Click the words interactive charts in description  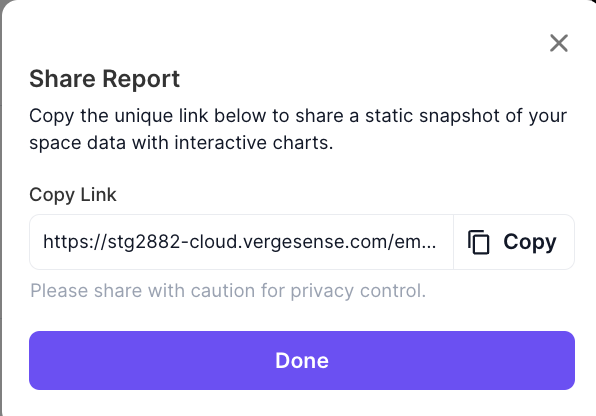click(x=254, y=143)
